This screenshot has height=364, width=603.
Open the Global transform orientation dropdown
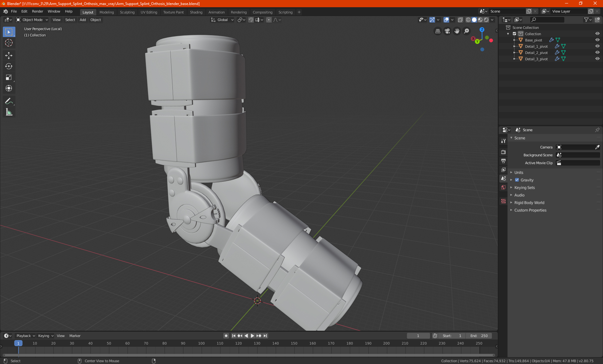[222, 20]
